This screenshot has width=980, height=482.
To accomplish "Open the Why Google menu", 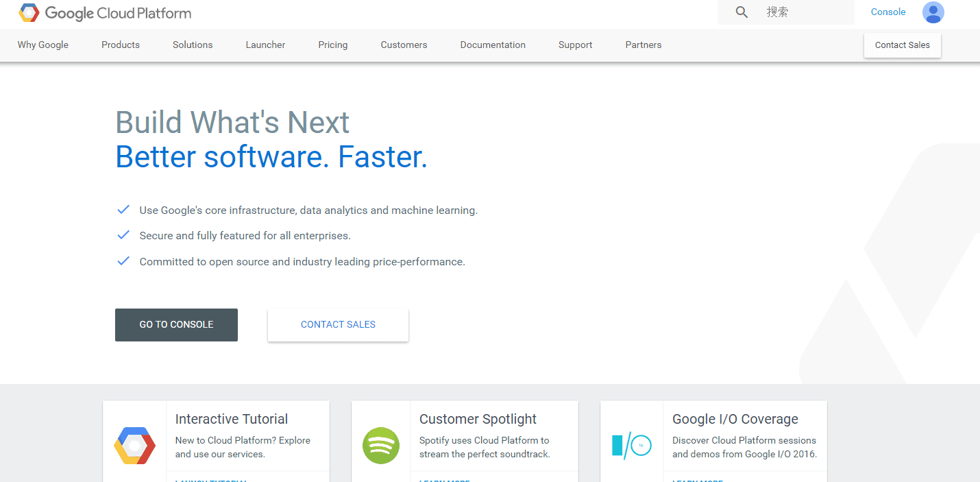I will point(43,45).
